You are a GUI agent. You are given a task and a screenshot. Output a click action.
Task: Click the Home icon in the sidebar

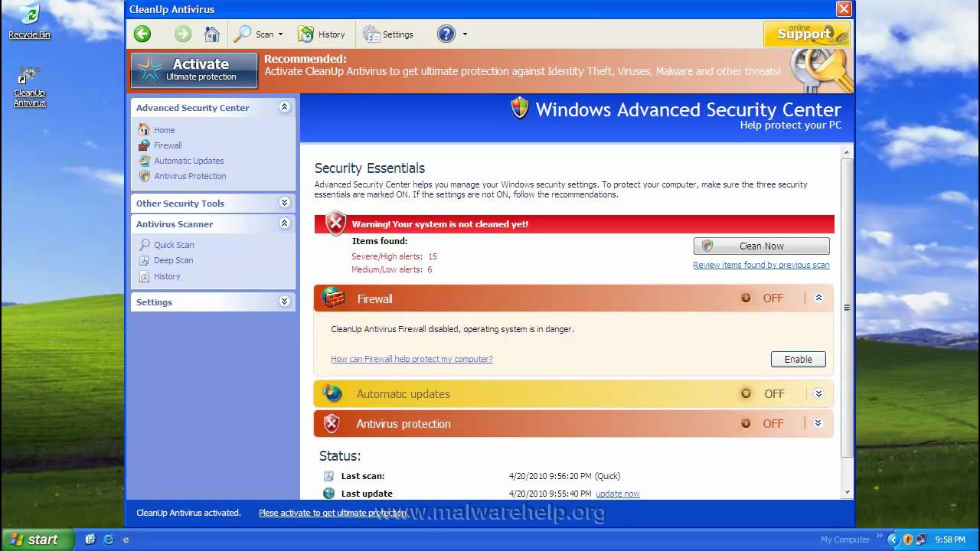[x=144, y=129]
